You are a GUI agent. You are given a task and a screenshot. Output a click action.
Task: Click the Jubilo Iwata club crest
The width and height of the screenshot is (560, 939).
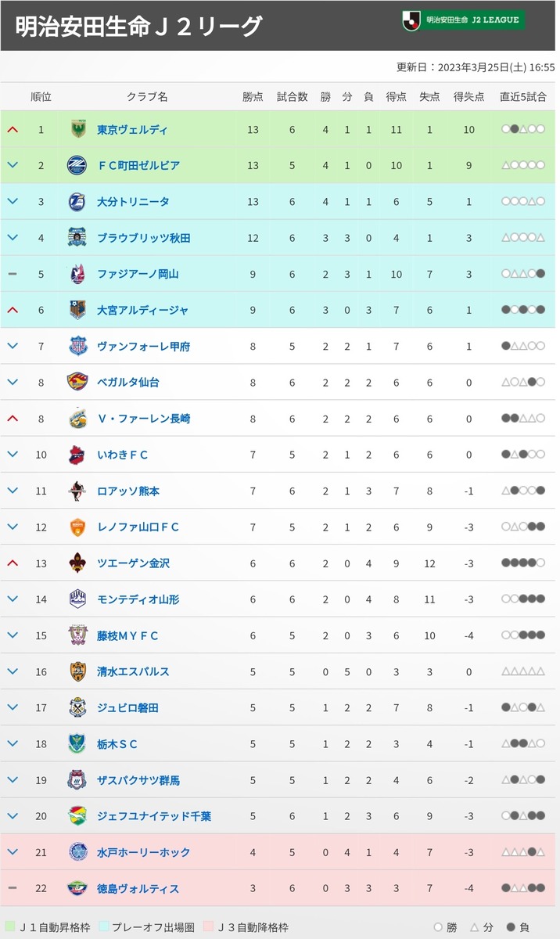(77, 707)
